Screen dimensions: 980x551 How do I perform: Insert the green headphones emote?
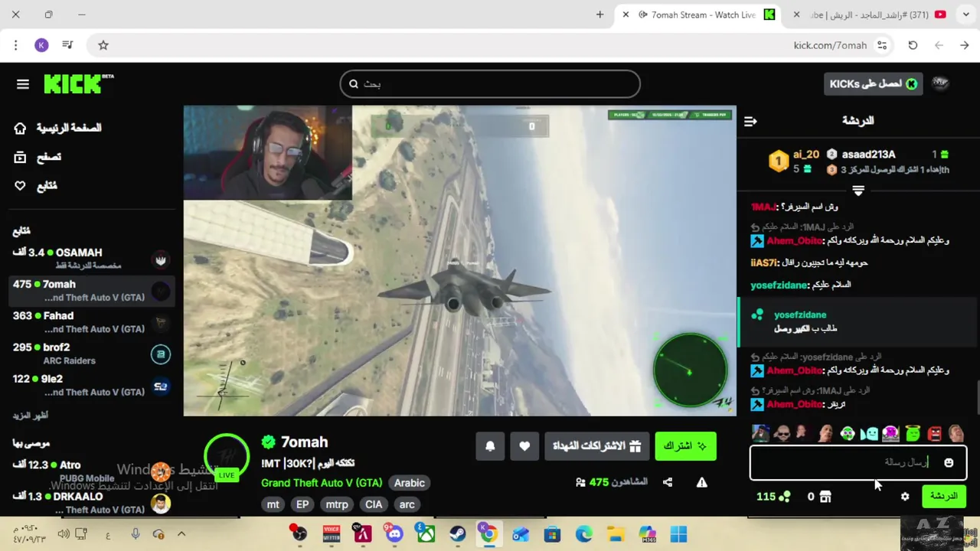click(x=848, y=434)
